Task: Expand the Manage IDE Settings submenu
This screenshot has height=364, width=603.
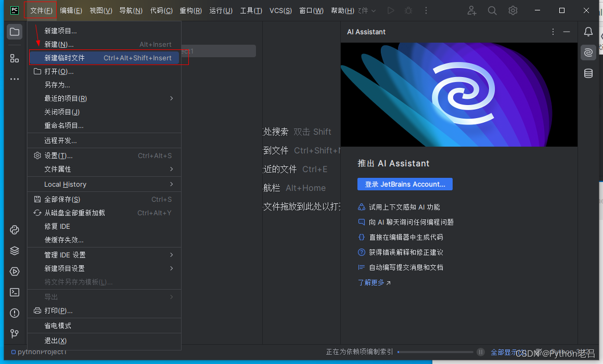Action: [104, 255]
